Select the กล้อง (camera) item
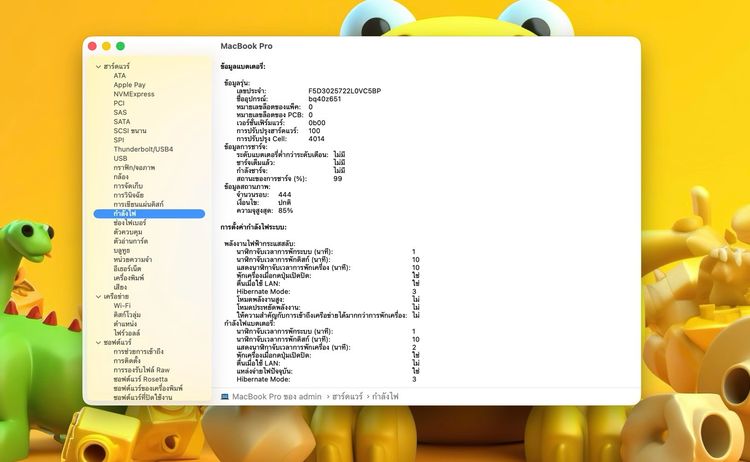The image size is (750, 462). (121, 176)
